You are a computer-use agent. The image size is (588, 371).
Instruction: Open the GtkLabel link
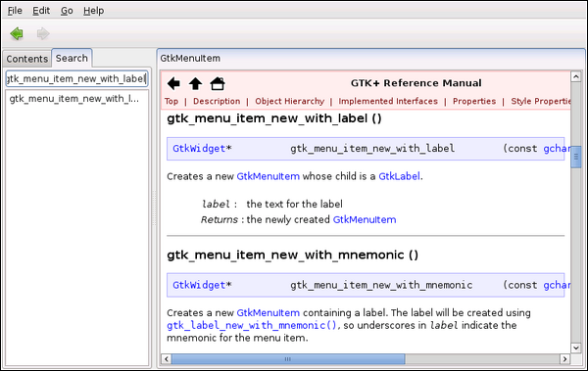(399, 176)
